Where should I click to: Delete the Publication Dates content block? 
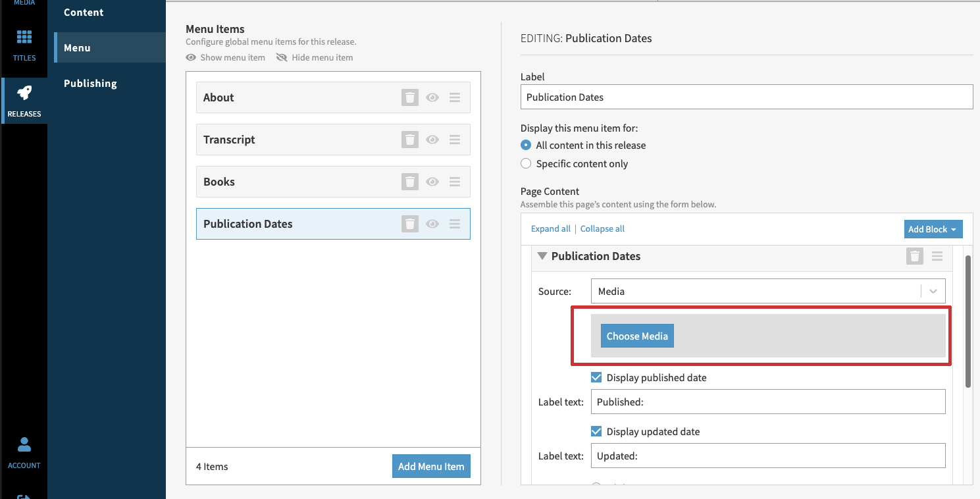pyautogui.click(x=914, y=256)
